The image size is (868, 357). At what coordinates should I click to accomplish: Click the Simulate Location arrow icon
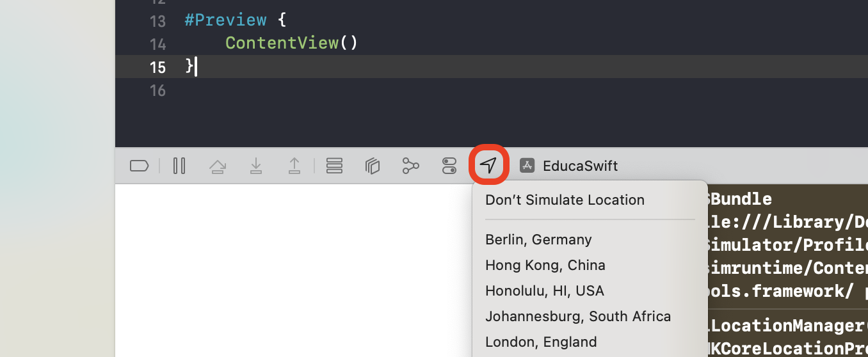pos(488,166)
